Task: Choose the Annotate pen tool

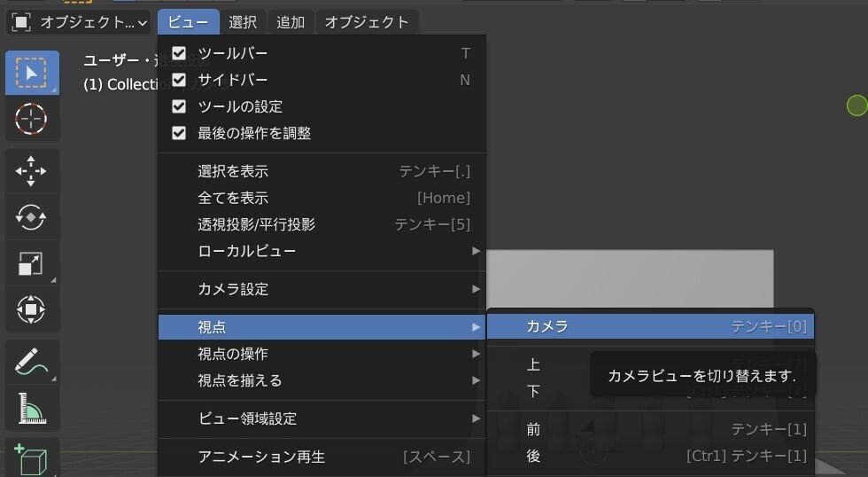Action: tap(32, 361)
